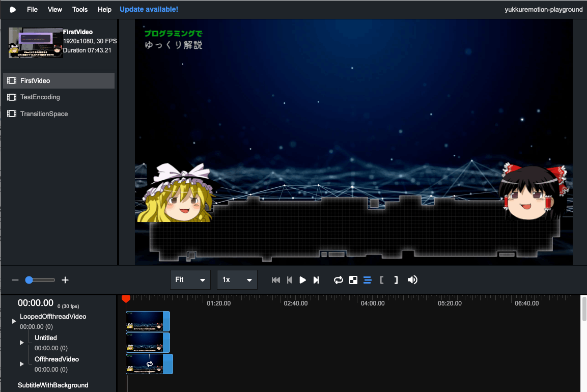Image resolution: width=587 pixels, height=392 pixels.
Task: Click the film icon beside FirstVideo
Action: [12, 80]
